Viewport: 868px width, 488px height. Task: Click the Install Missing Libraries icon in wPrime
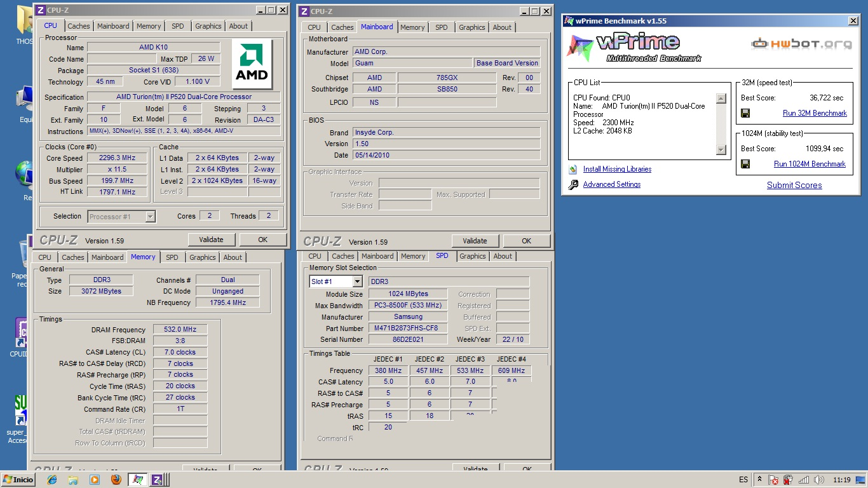pyautogui.click(x=573, y=170)
